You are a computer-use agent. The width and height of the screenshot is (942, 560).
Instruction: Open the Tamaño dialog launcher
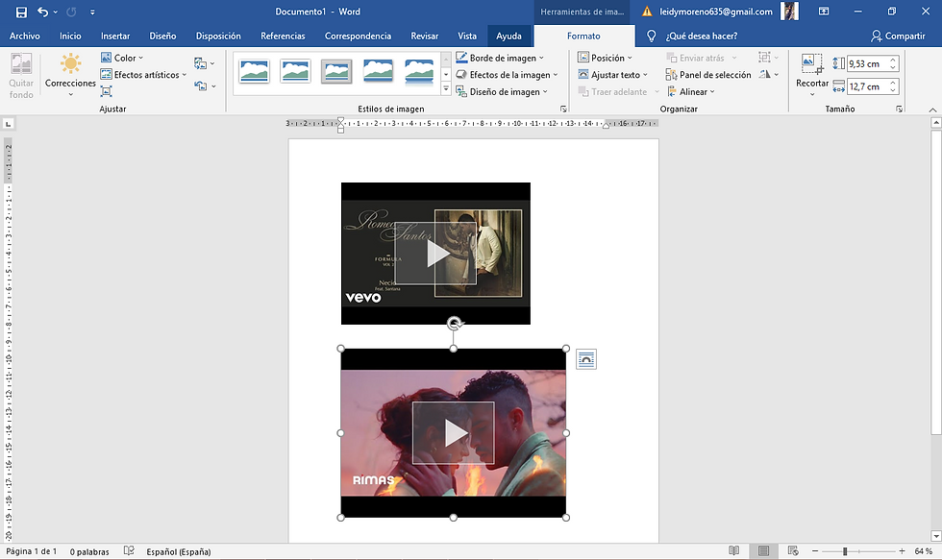899,110
